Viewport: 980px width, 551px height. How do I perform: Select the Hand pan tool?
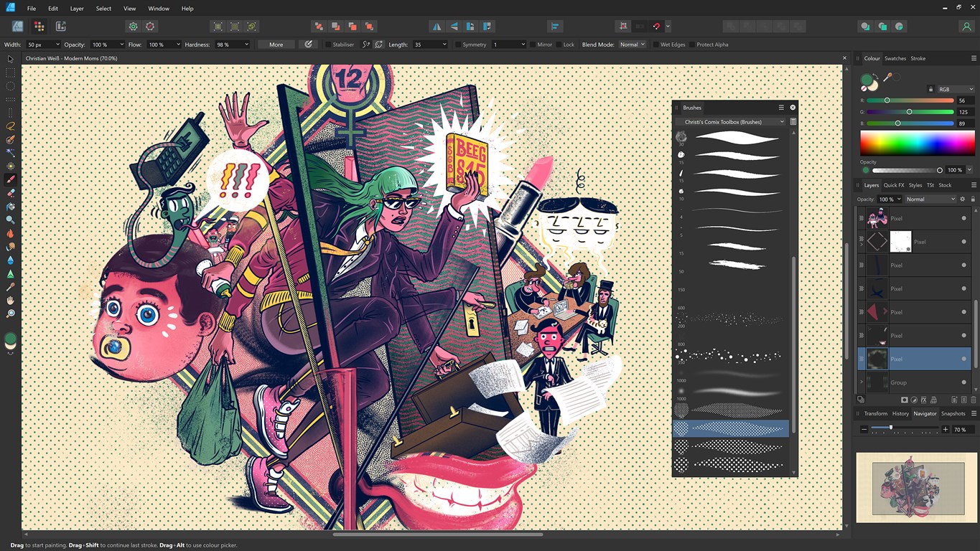[10, 301]
